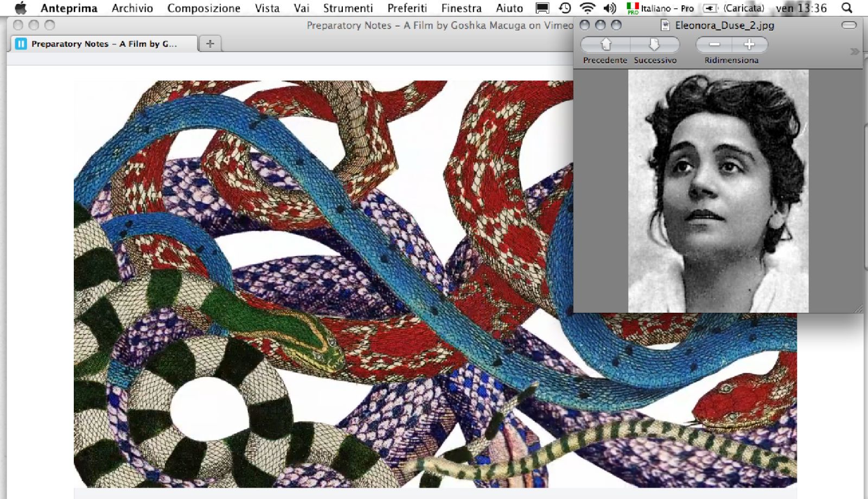This screenshot has height=499, width=868.
Task: Open the Aiuto menu
Action: 509,8
